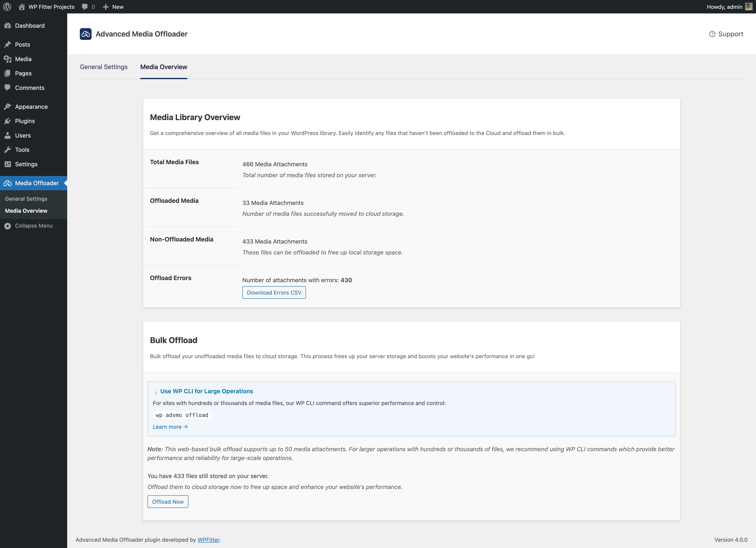
Task: Click the Collapse Menu arrow icon
Action: [x=8, y=226]
